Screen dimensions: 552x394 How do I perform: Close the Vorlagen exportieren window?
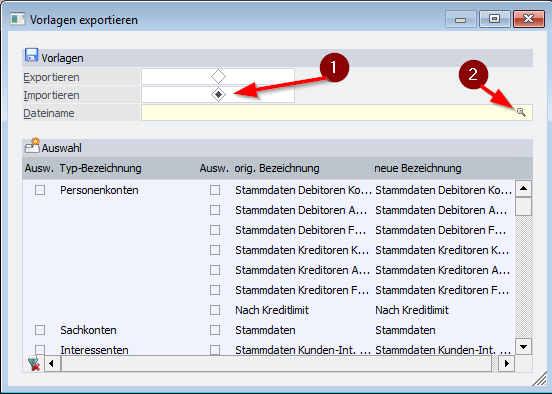(528, 19)
